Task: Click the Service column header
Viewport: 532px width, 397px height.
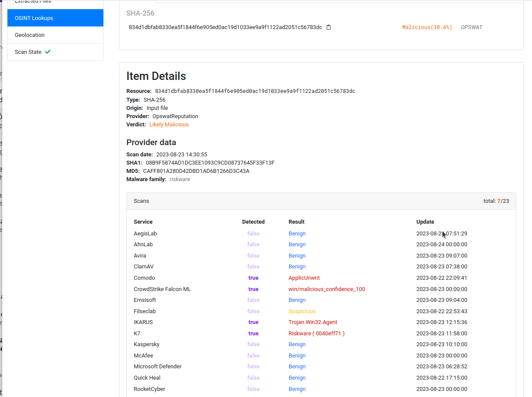Action: coord(143,222)
